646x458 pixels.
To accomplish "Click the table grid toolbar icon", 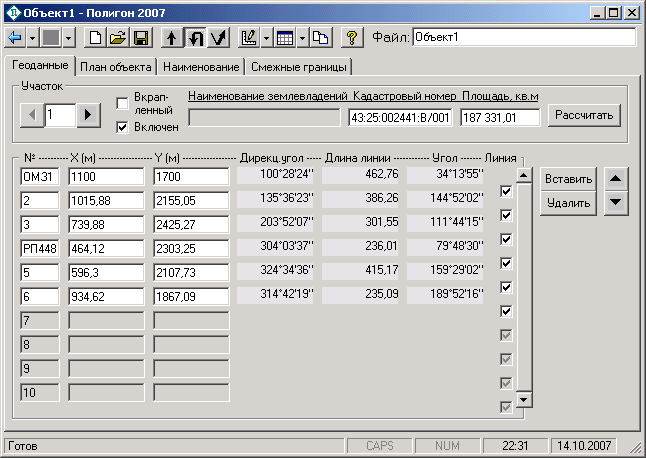I will tap(285, 38).
